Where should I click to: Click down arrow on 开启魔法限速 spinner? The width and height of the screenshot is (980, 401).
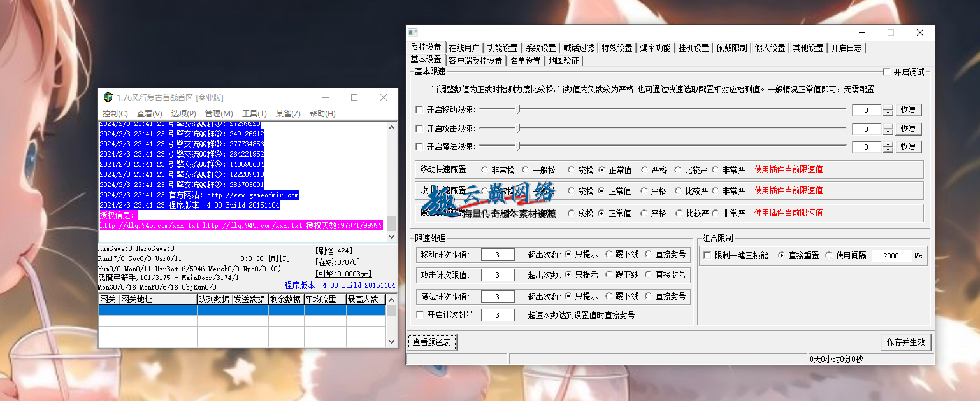[x=888, y=150]
